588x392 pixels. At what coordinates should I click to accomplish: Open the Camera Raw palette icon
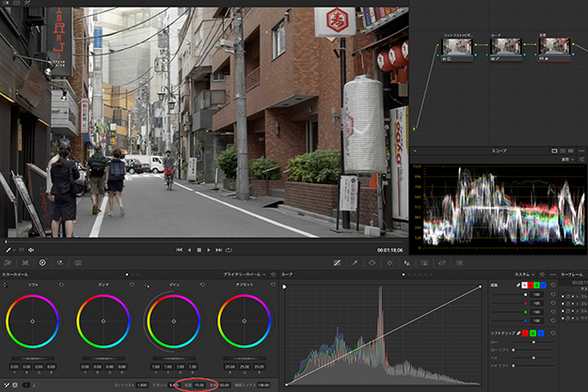8,263
